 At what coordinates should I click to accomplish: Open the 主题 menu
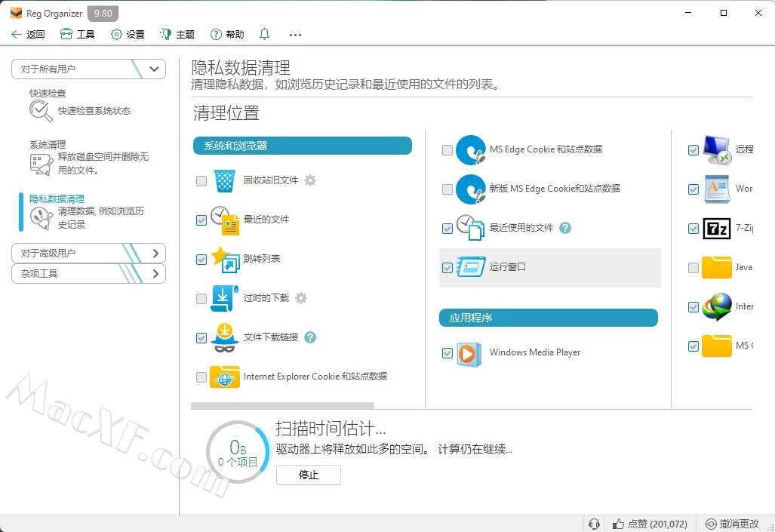(177, 34)
